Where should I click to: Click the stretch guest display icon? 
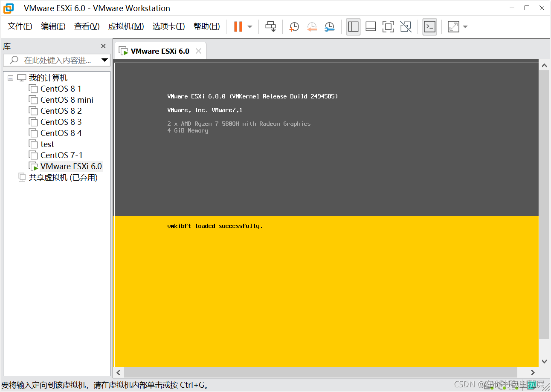tap(453, 26)
